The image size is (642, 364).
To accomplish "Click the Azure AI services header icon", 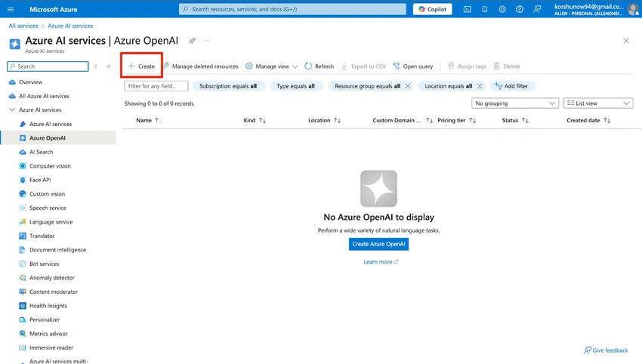I will pyautogui.click(x=15, y=44).
